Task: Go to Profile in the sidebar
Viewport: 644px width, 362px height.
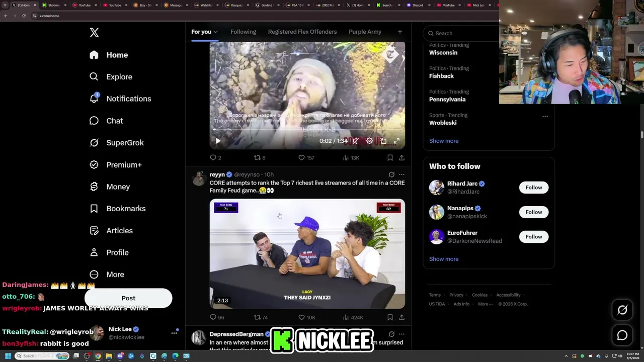Action: click(x=109, y=252)
